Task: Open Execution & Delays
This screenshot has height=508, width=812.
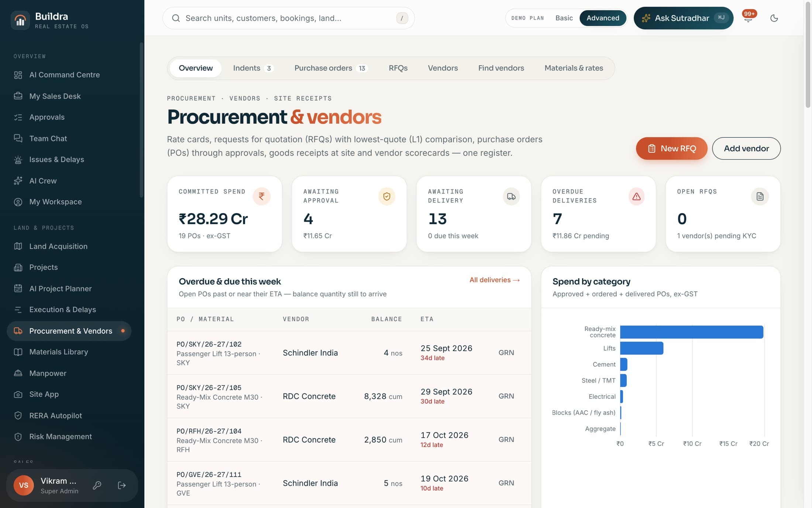Action: coord(69,310)
